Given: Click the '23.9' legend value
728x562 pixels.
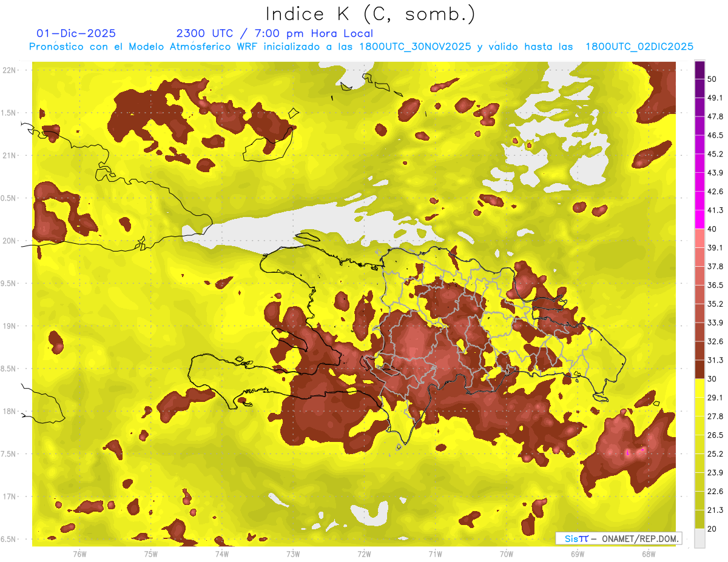Looking at the screenshot, I should click(x=715, y=473).
